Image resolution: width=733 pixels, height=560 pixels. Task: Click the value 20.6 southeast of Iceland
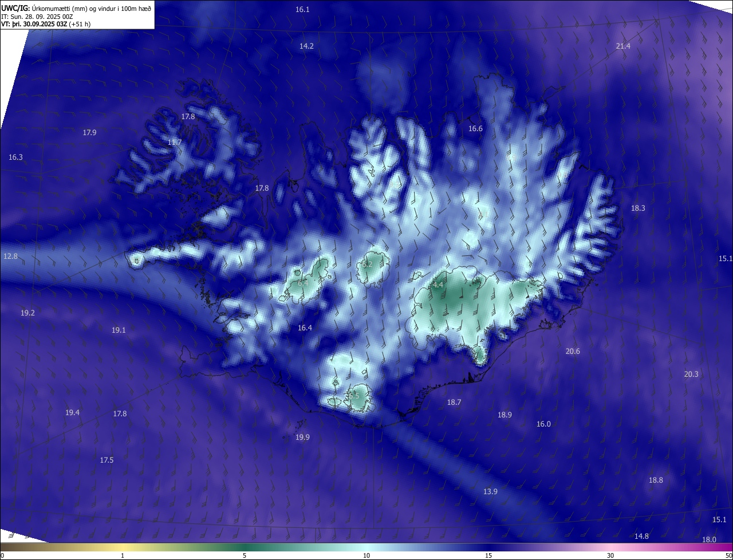tap(573, 352)
